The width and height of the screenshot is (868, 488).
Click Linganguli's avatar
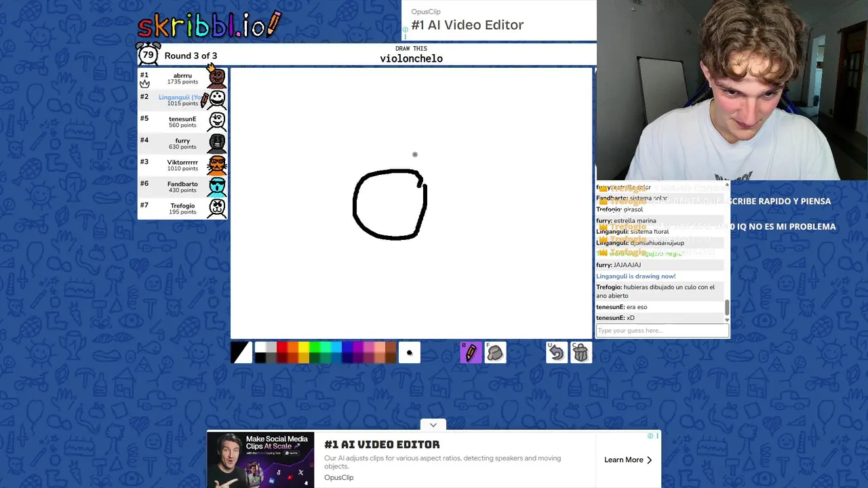point(217,99)
